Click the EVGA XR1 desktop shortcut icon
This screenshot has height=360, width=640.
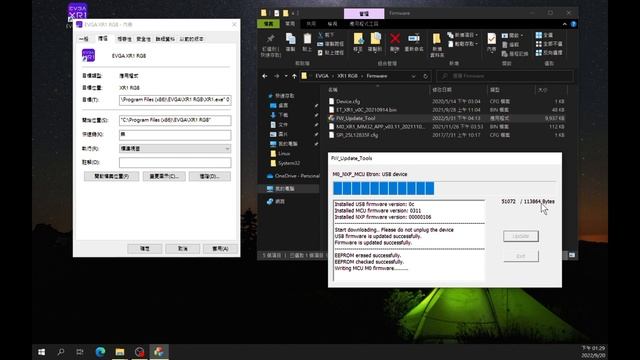coord(78,13)
